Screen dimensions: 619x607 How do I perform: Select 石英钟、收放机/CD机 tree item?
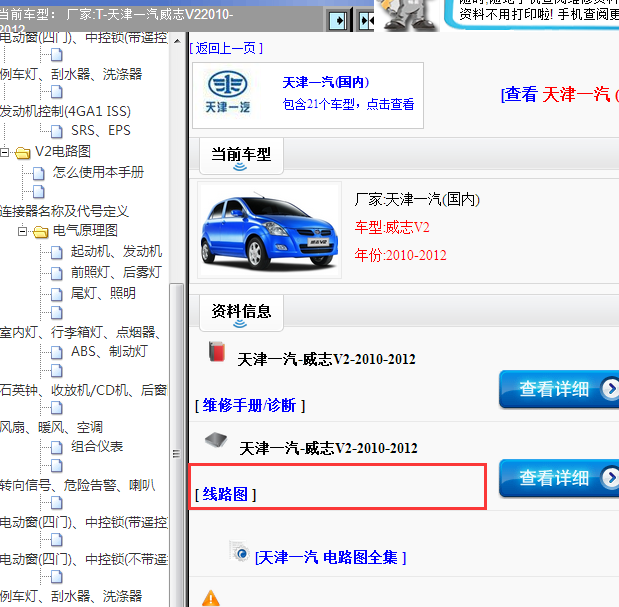(x=84, y=390)
